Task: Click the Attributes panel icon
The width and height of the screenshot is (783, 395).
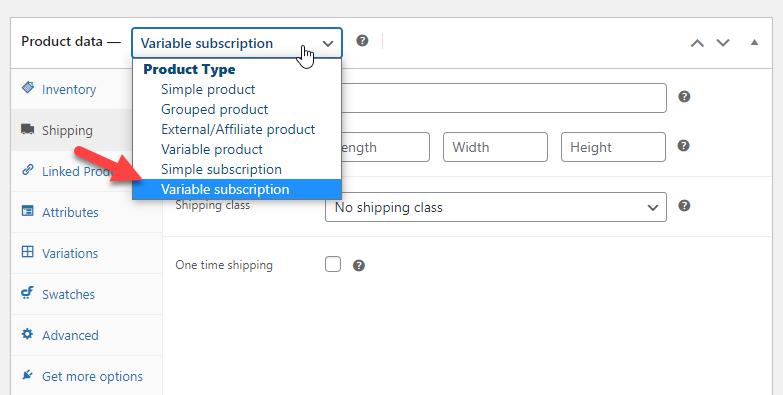Action: click(x=27, y=211)
